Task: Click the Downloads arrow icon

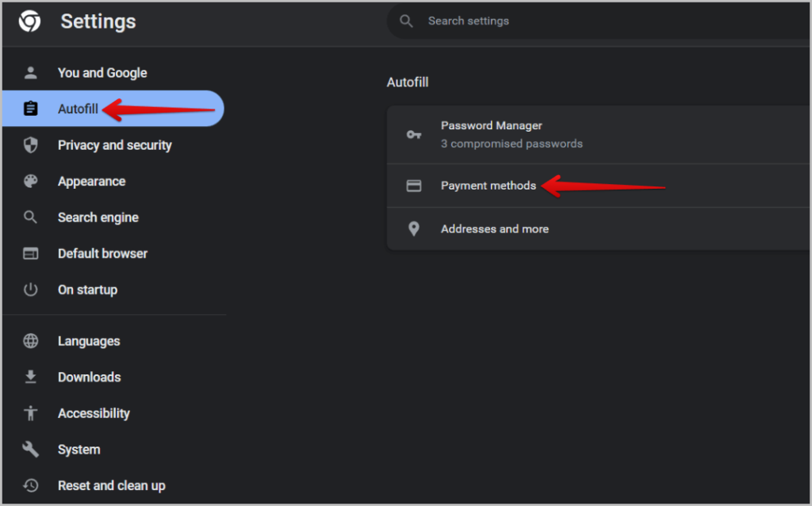Action: (31, 377)
